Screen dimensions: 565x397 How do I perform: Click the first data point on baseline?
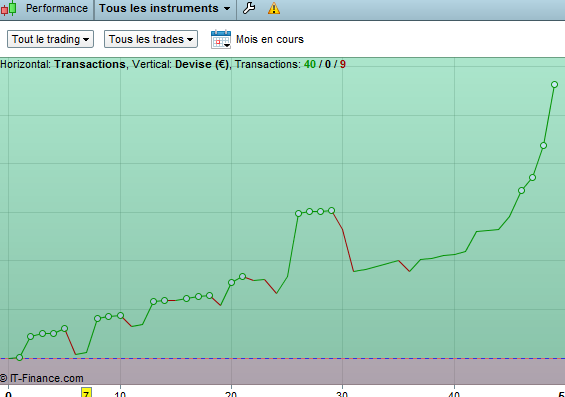[x=19, y=357]
